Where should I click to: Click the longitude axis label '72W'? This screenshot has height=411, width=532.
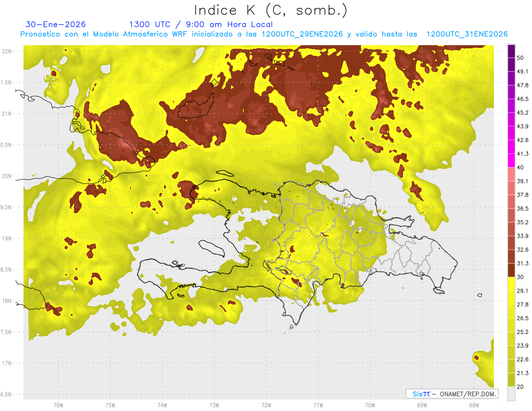click(x=266, y=405)
